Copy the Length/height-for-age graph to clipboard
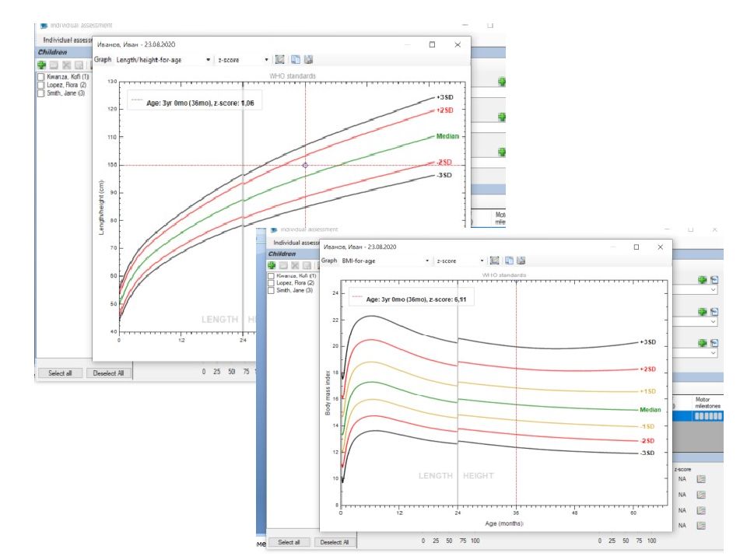The width and height of the screenshot is (747, 560). [x=296, y=60]
